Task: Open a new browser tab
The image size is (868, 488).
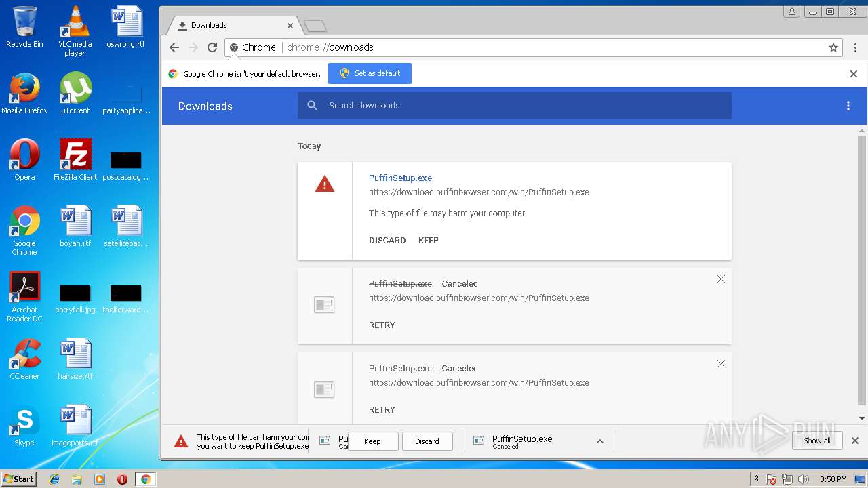Action: pos(315,26)
